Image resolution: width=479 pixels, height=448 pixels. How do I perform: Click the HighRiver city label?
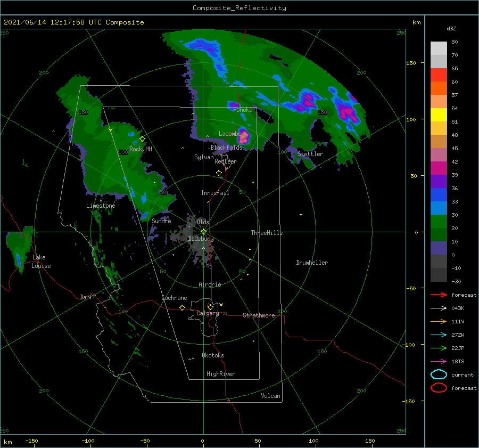(x=221, y=374)
